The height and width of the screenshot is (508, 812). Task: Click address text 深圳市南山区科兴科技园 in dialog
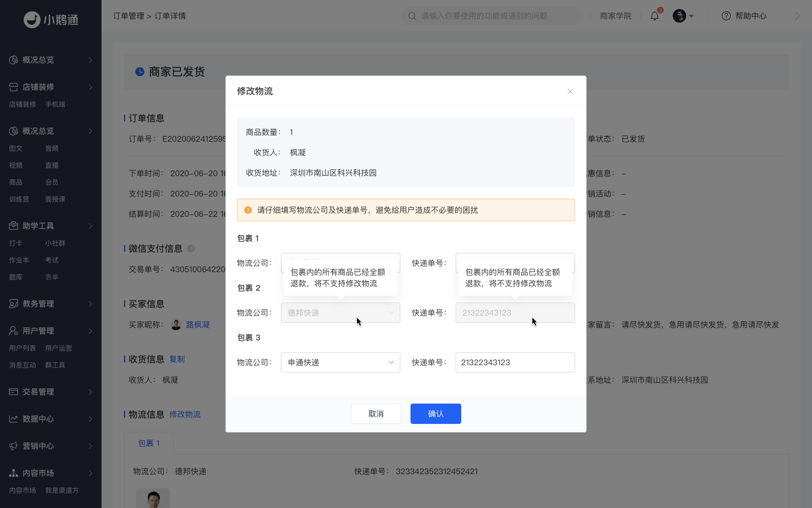click(x=333, y=173)
